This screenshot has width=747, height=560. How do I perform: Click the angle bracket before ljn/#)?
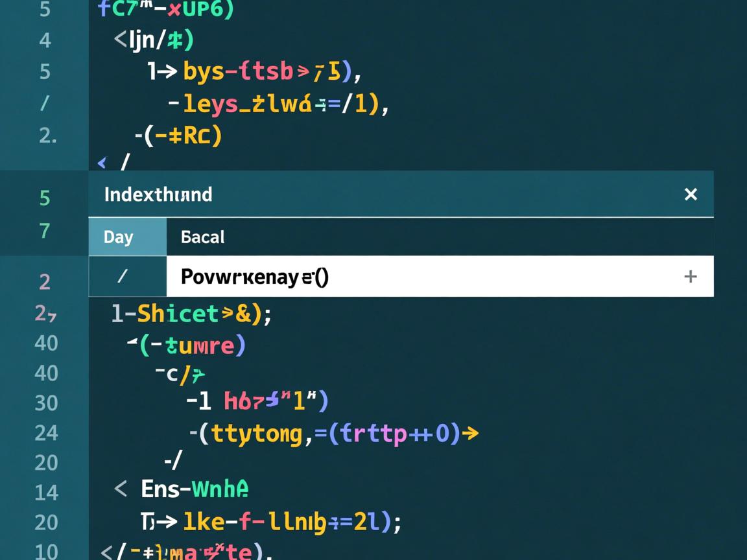tap(121, 40)
